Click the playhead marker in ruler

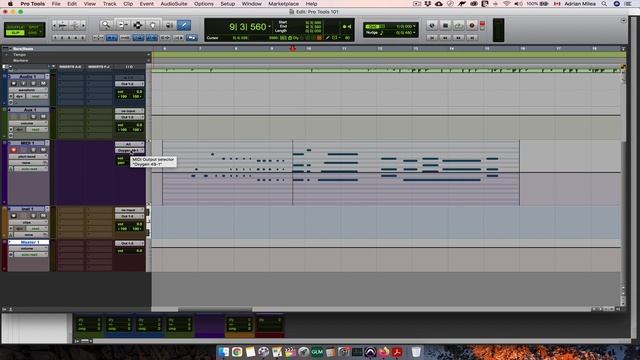tap(293, 49)
